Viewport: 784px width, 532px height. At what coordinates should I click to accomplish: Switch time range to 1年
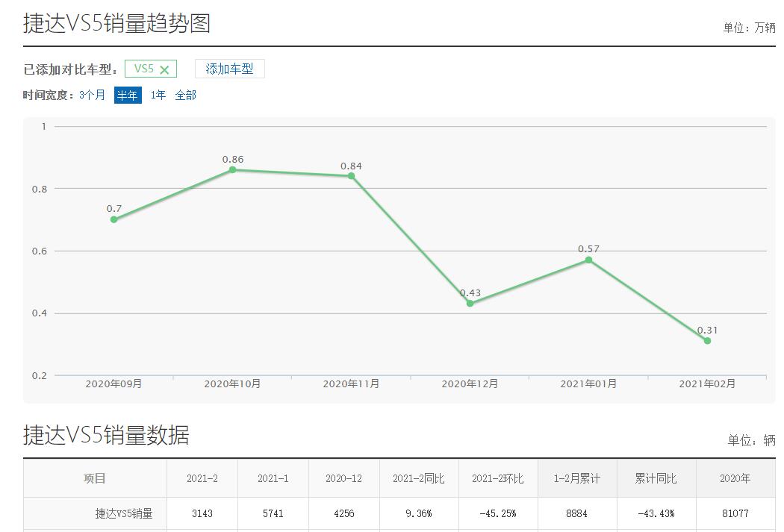click(x=158, y=96)
